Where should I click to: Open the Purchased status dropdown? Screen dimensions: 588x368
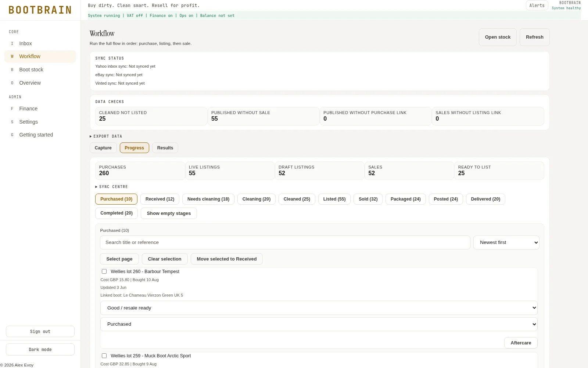[x=319, y=324]
